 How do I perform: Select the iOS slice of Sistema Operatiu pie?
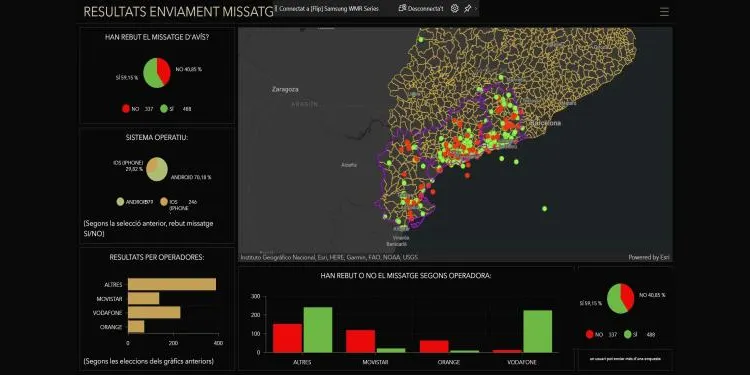point(152,165)
